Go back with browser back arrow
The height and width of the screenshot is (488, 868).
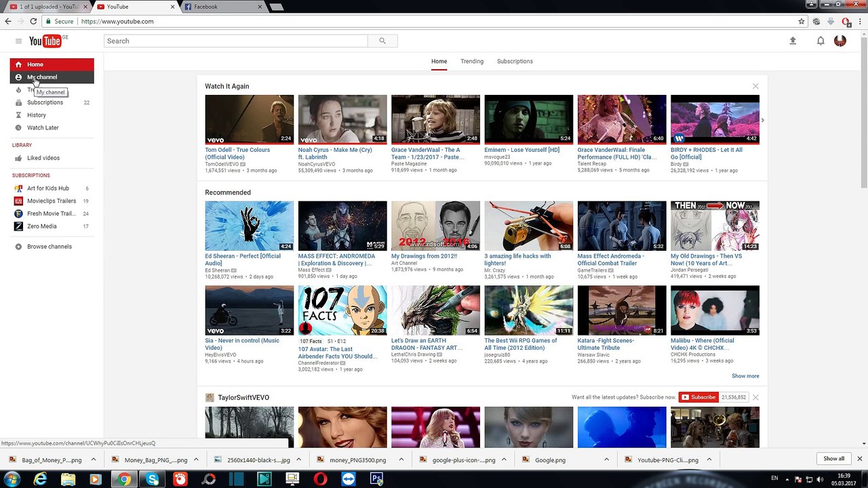[8, 21]
